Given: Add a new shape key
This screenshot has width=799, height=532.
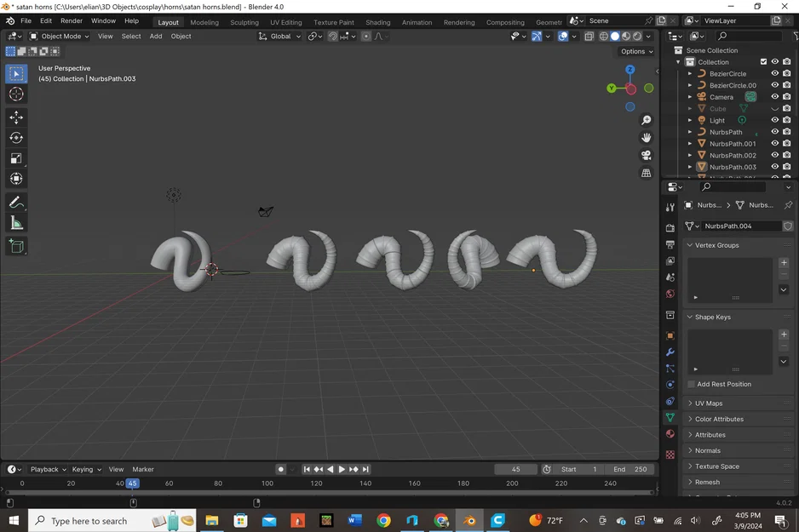Looking at the screenshot, I should (x=784, y=335).
